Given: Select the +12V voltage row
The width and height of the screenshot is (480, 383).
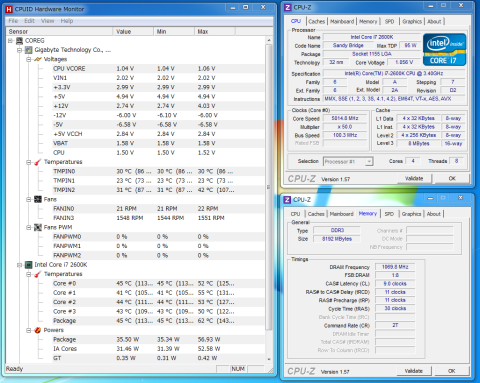Looking at the screenshot, I should (159, 106).
